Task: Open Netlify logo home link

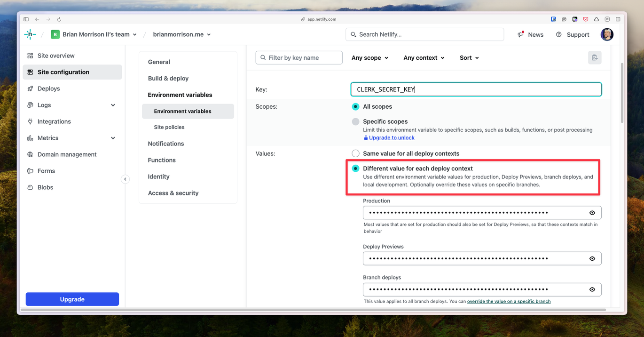Action: tap(30, 34)
